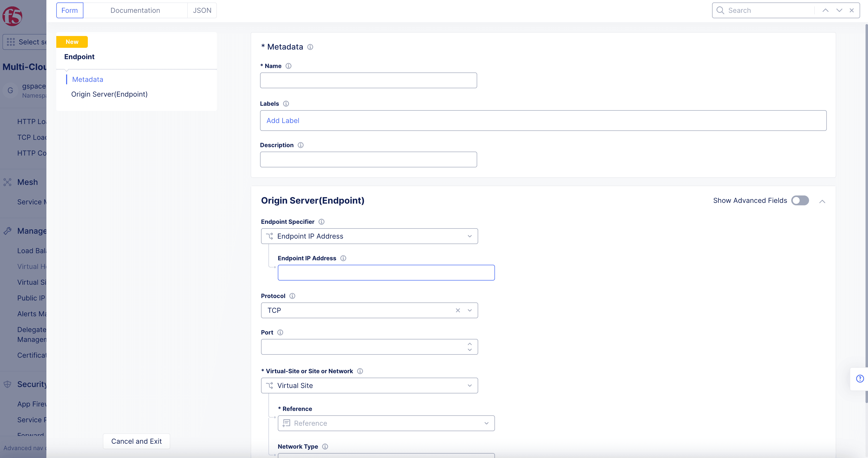Open Mesh in the sidebar
868x458 pixels.
pyautogui.click(x=28, y=182)
